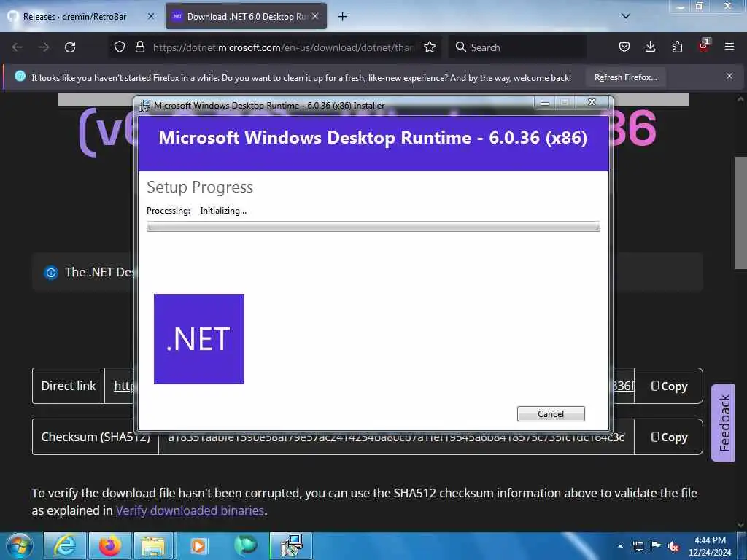Click the checksum hash text field

click(x=396, y=437)
